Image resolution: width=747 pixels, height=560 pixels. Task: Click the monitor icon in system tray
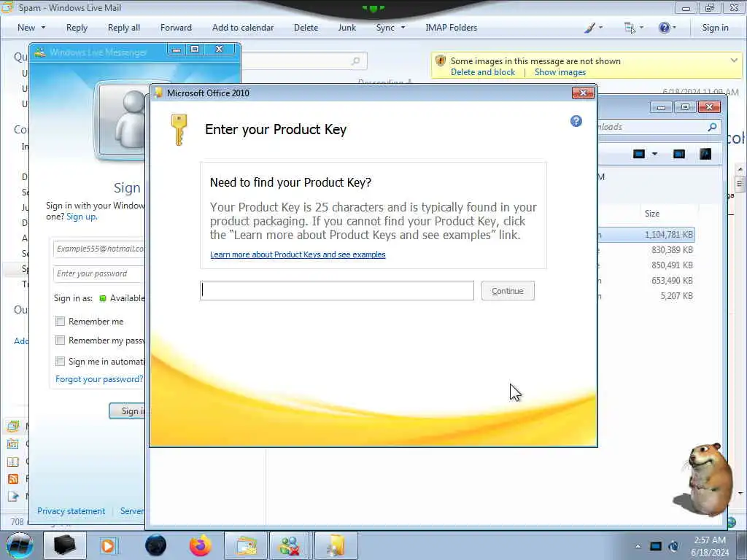pyautogui.click(x=656, y=546)
